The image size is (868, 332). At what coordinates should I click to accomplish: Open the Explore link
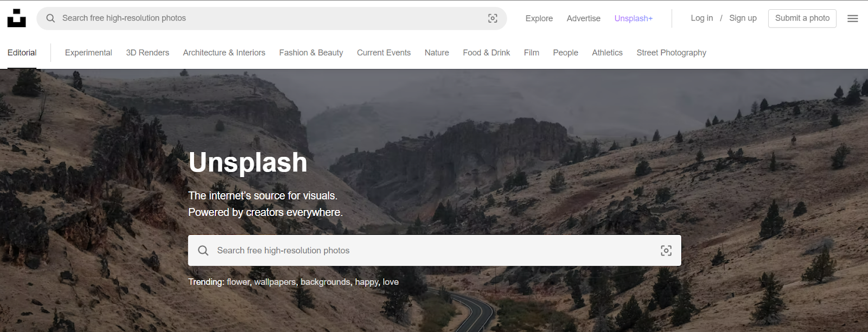pos(539,18)
